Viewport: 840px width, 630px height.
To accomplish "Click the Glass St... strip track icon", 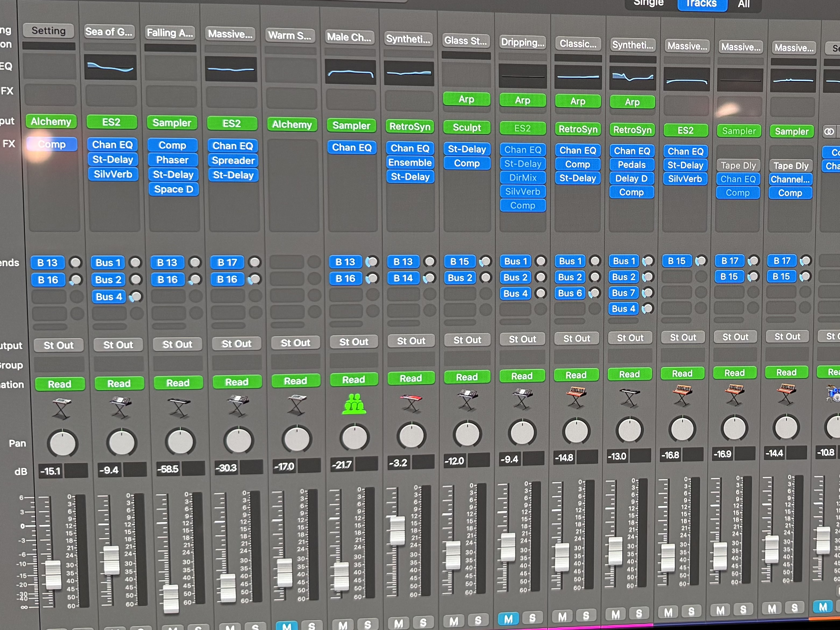I will pos(467,399).
